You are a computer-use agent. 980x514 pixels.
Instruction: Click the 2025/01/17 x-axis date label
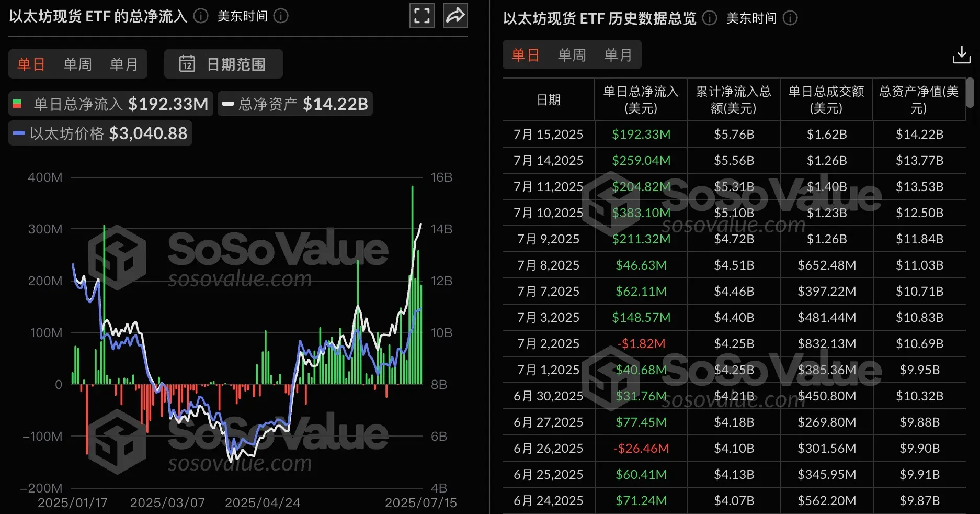[72, 503]
